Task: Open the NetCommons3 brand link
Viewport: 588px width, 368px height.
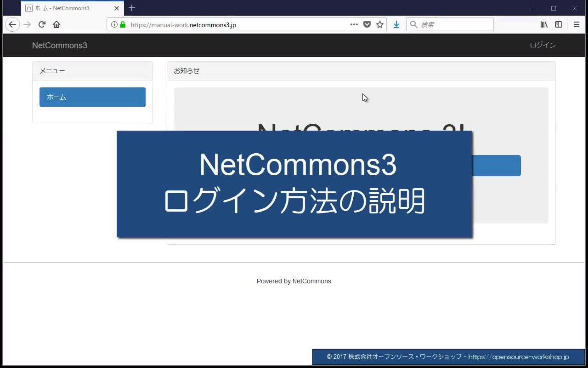Action: coord(60,45)
